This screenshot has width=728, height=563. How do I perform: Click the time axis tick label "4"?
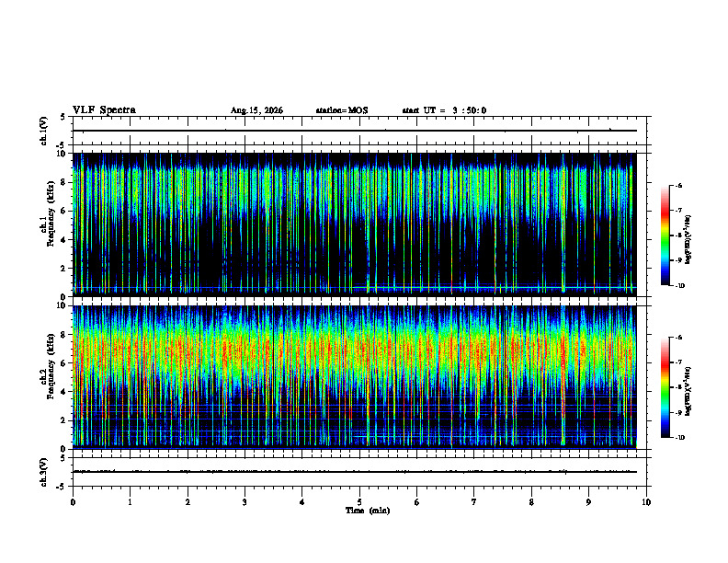click(301, 501)
